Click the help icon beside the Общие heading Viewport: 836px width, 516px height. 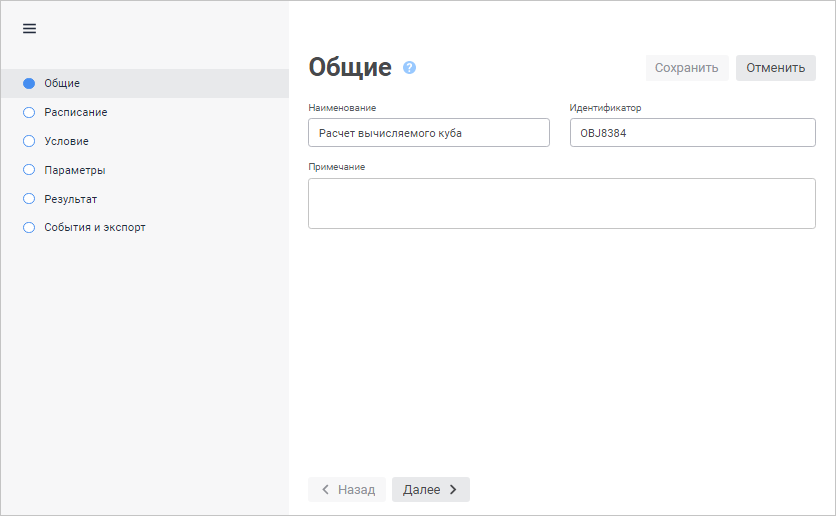click(409, 68)
